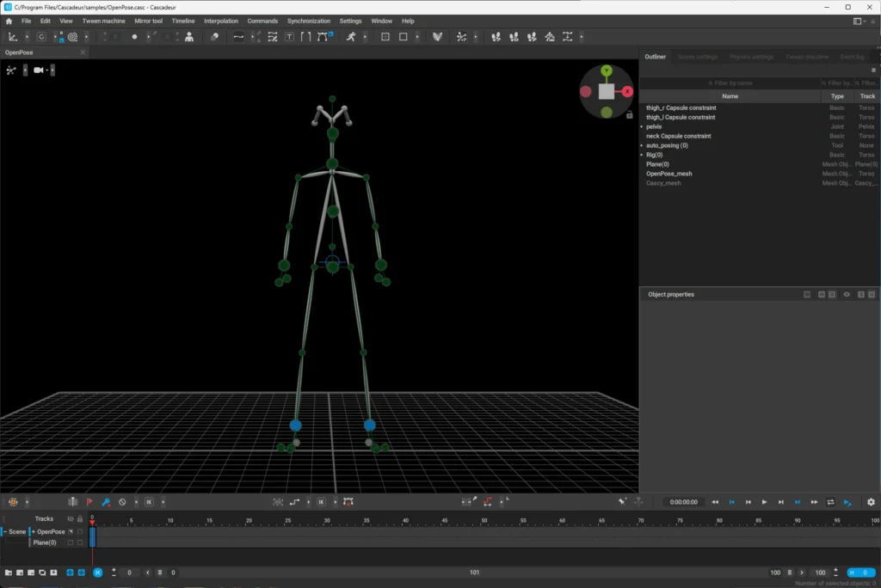Click the red flag icon on timeline toolbar
This screenshot has width=881, height=588.
(x=89, y=501)
